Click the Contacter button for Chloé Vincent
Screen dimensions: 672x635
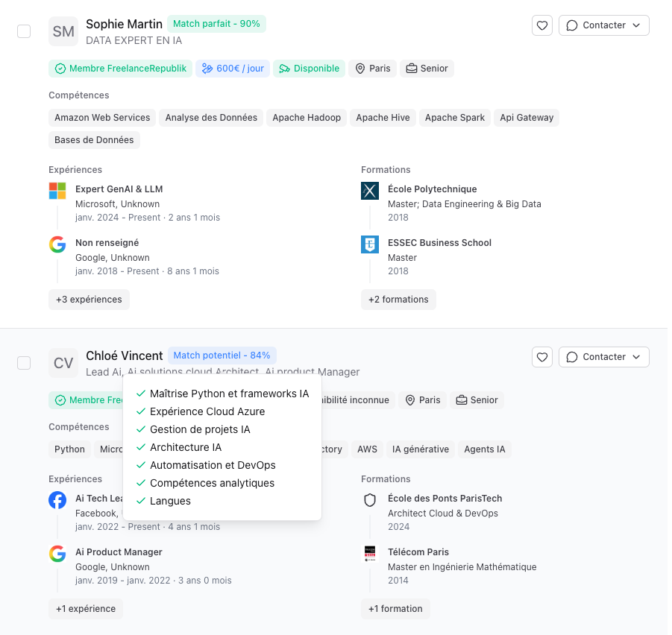tap(603, 357)
